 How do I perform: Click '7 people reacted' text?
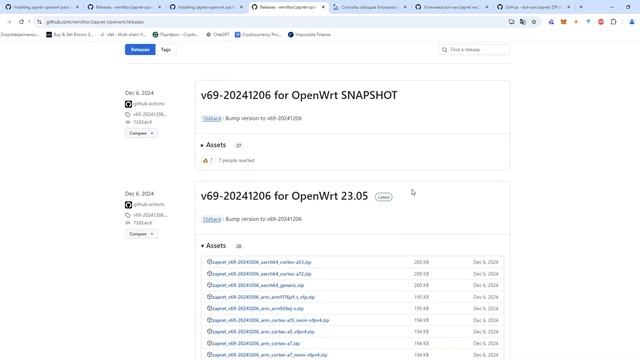pos(236,160)
